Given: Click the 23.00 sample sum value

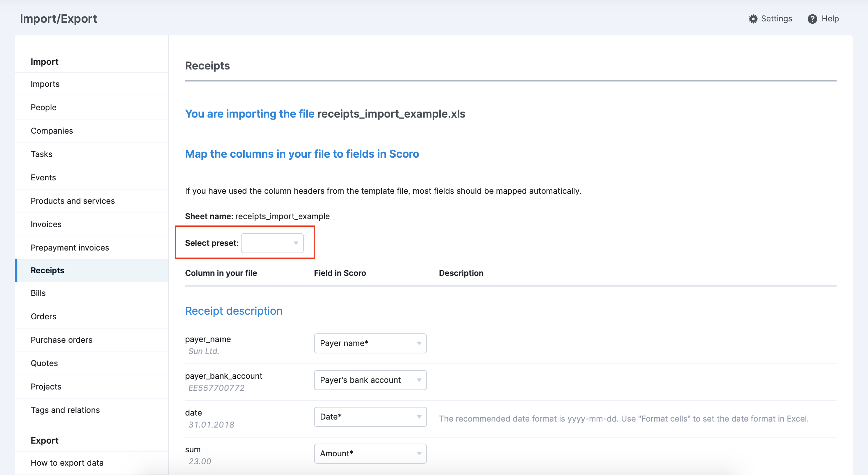Looking at the screenshot, I should [200, 462].
